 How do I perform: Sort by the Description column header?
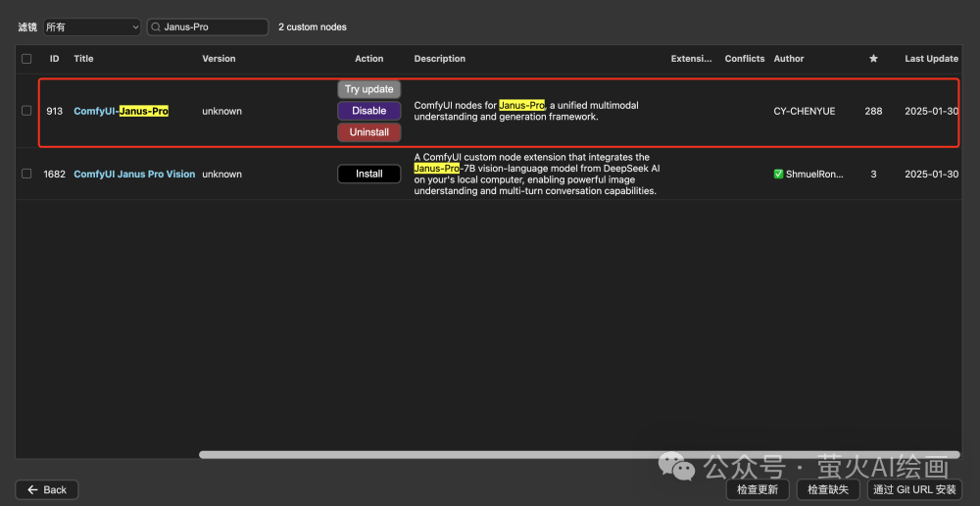[440, 59]
